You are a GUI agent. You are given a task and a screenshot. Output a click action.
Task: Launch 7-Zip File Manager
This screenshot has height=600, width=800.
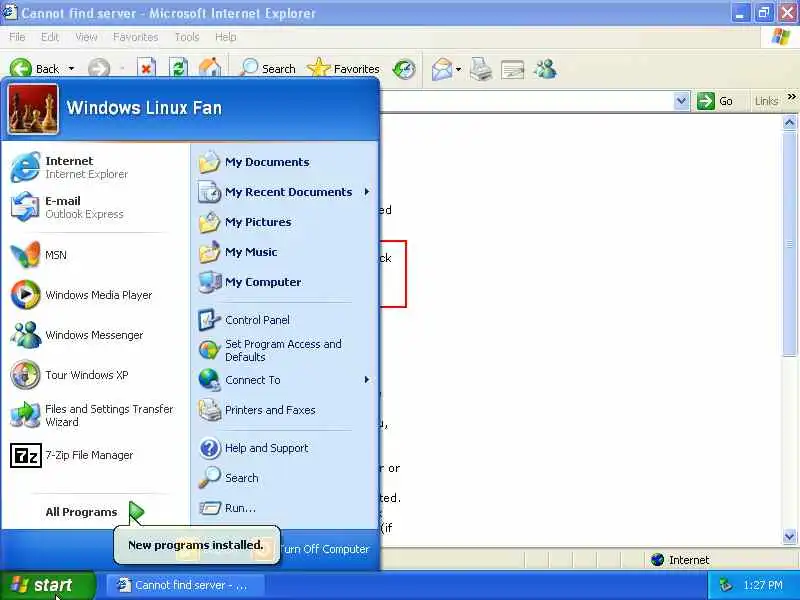tap(95, 455)
